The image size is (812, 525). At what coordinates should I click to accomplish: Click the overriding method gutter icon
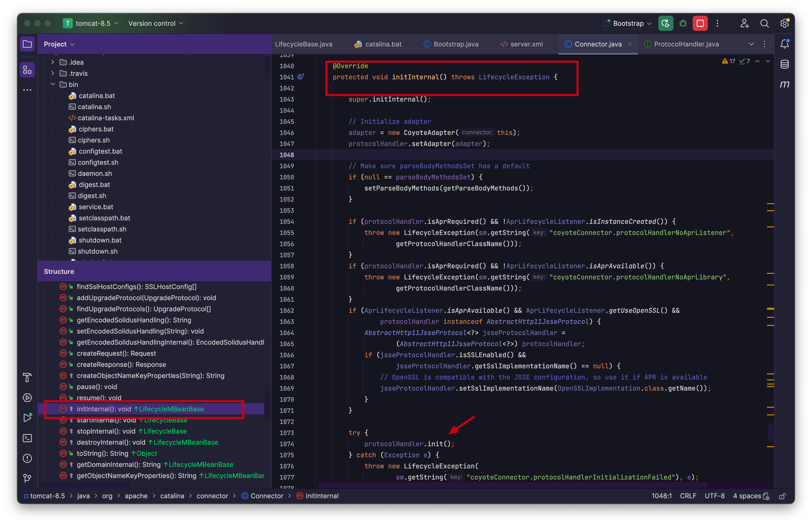click(300, 77)
